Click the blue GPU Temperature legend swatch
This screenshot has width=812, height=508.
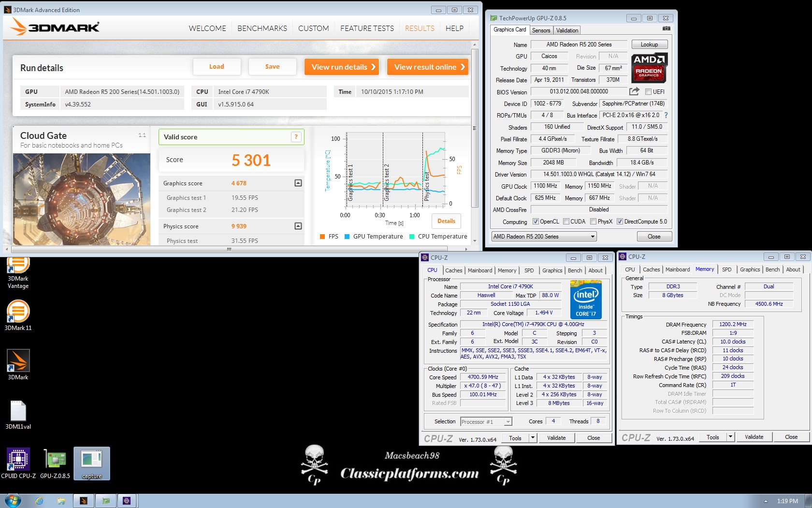coord(347,237)
